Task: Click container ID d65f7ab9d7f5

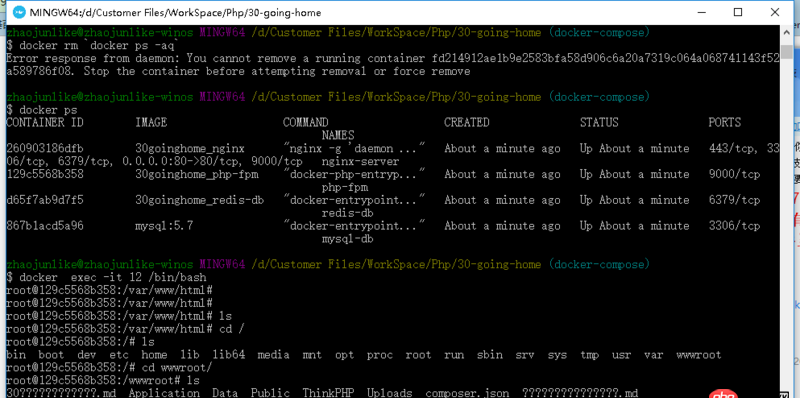Action: (x=44, y=200)
